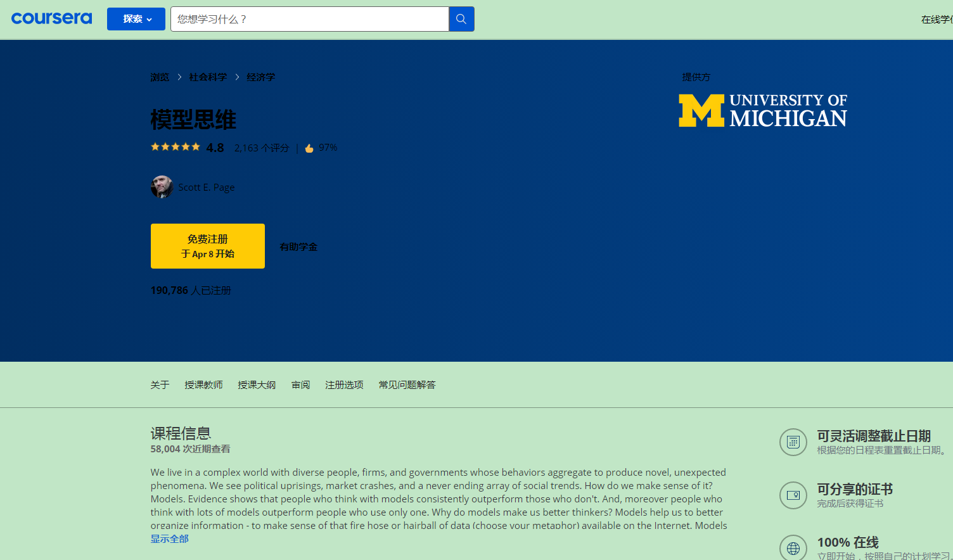953x560 pixels.
Task: Click the Coursera logo
Action: click(x=51, y=18)
